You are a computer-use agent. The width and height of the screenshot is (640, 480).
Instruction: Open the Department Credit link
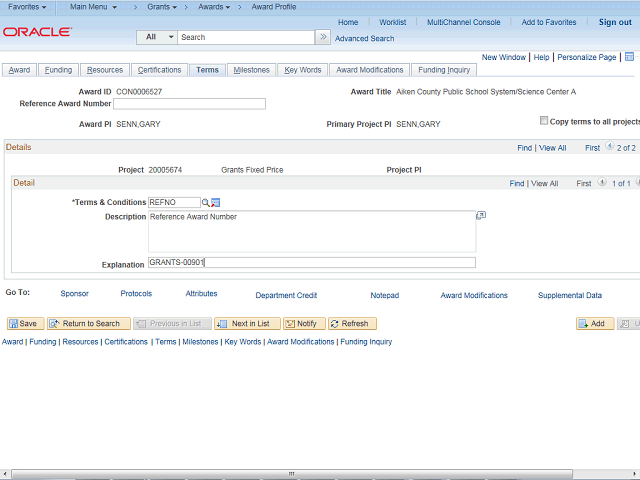(286, 295)
